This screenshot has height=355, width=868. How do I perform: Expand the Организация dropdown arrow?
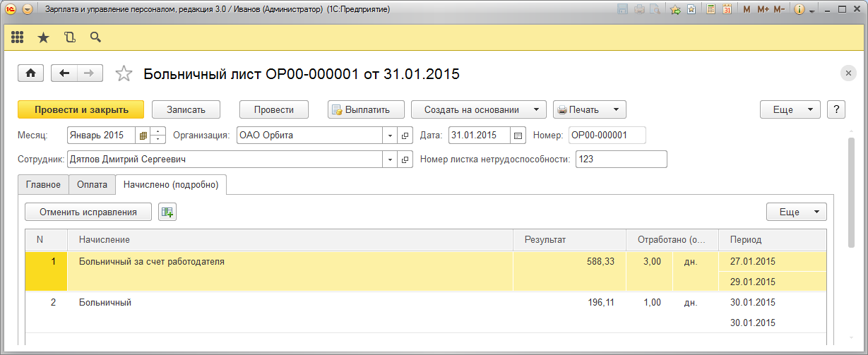point(391,136)
